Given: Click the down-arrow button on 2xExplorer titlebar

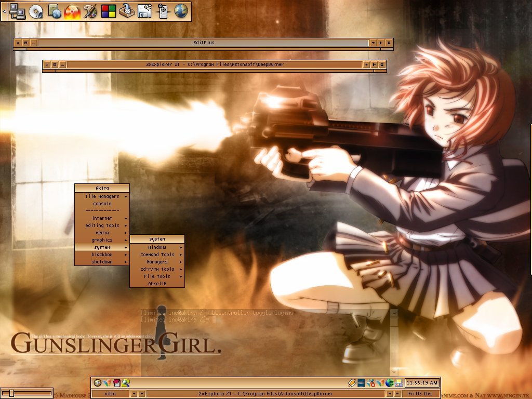Looking at the screenshot, I should tap(366, 64).
